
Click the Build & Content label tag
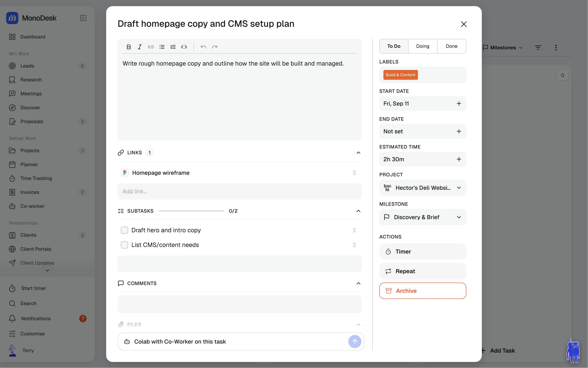[x=400, y=75]
